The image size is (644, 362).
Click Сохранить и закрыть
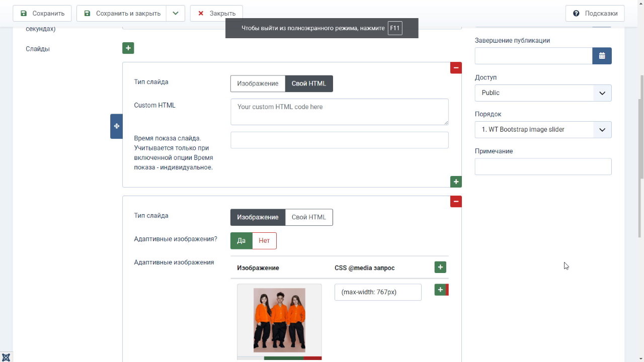pos(121,14)
